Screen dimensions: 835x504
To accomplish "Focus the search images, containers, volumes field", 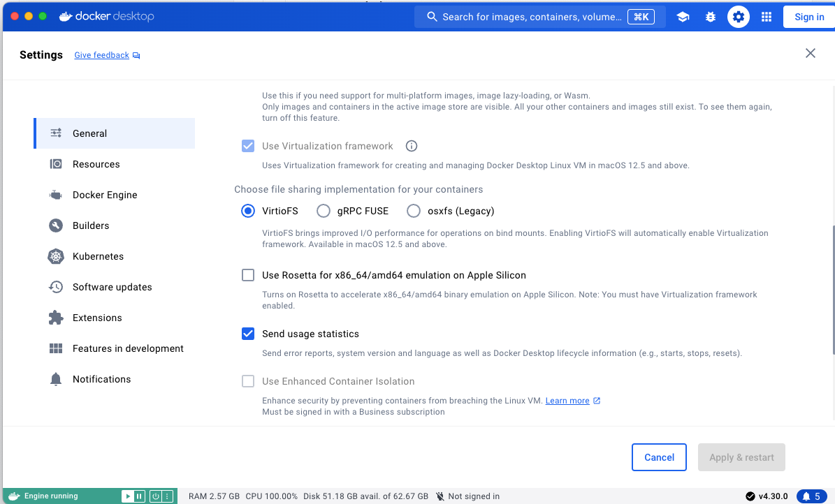I will coord(540,17).
